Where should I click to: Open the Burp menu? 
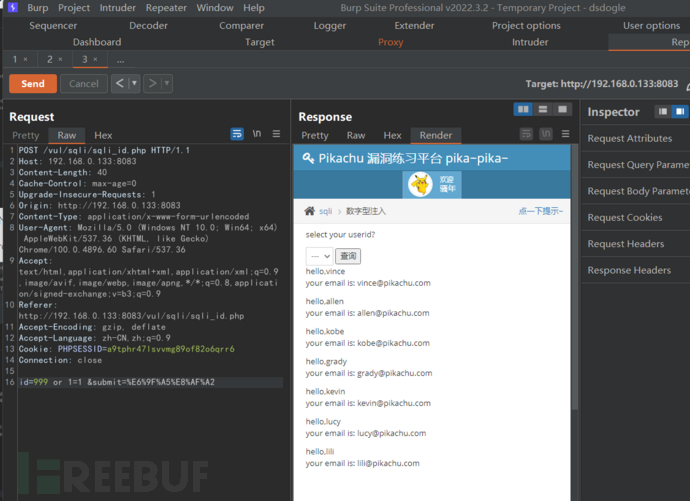38,8
